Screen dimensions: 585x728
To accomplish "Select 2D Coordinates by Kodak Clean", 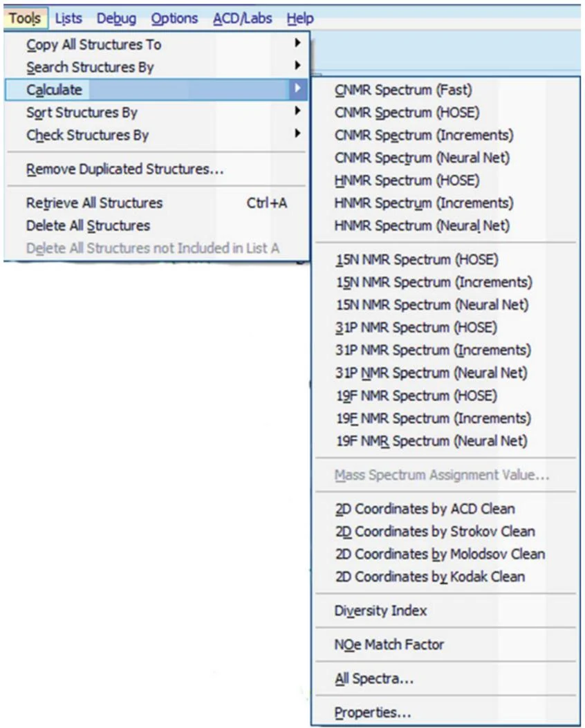I will tap(446, 577).
